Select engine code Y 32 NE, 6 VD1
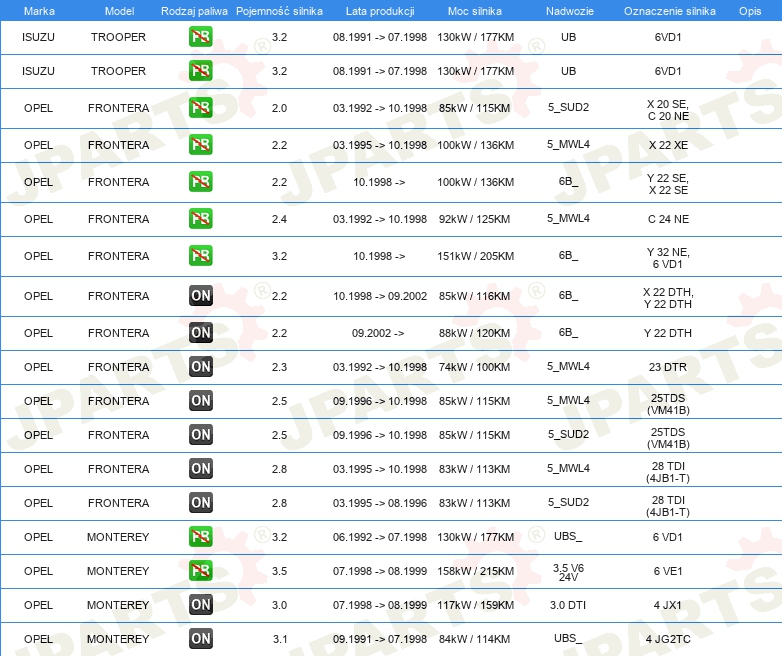 pos(668,258)
